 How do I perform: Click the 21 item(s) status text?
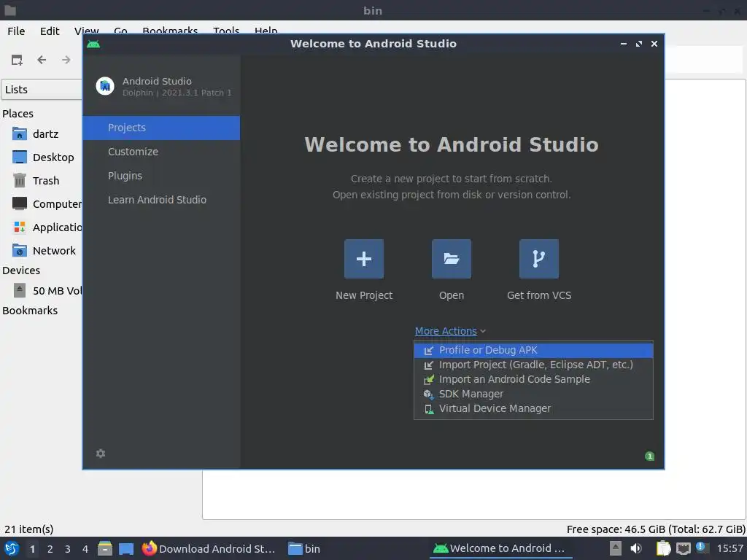[x=28, y=529]
